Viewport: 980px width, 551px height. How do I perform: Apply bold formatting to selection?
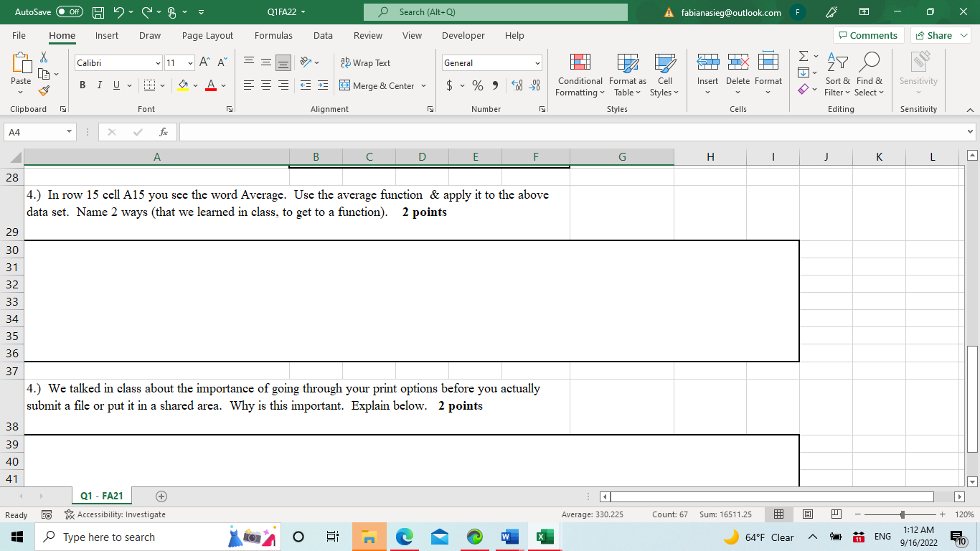tap(82, 85)
